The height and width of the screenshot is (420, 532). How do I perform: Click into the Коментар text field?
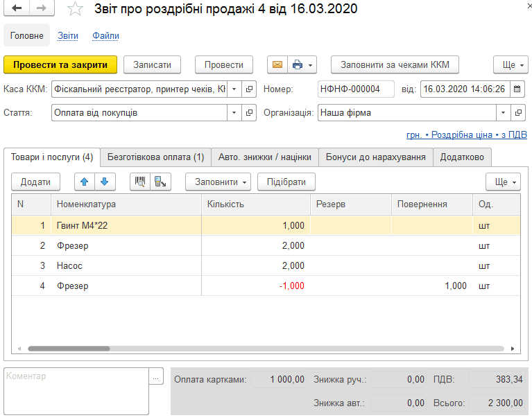tap(76, 391)
